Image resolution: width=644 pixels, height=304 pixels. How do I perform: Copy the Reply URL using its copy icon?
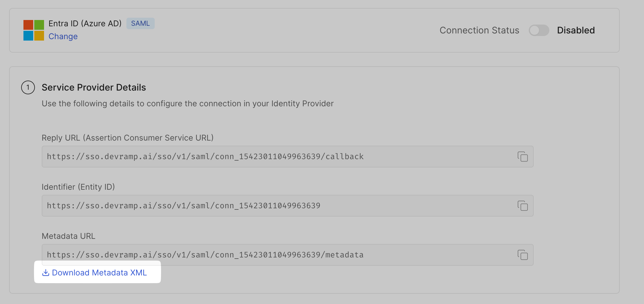(x=522, y=157)
